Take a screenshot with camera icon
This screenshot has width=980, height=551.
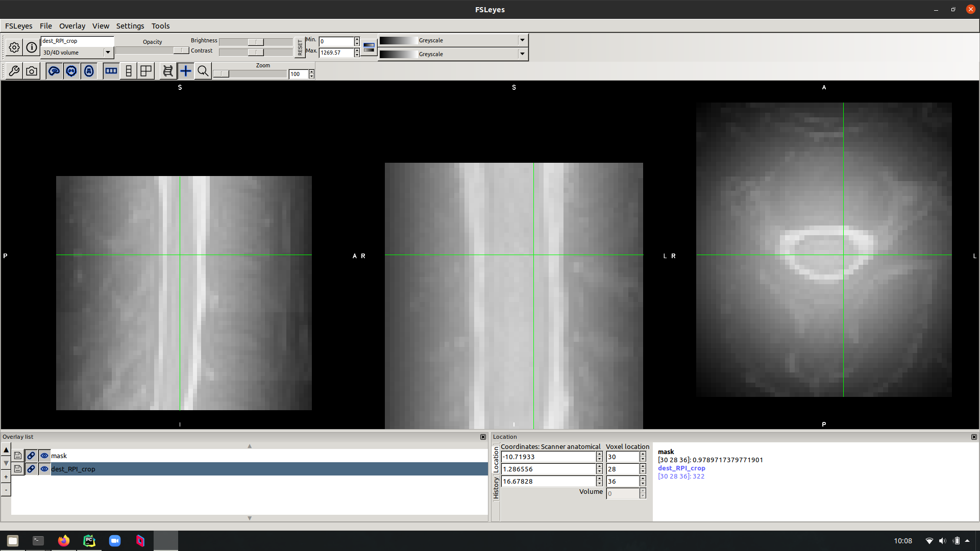click(32, 71)
